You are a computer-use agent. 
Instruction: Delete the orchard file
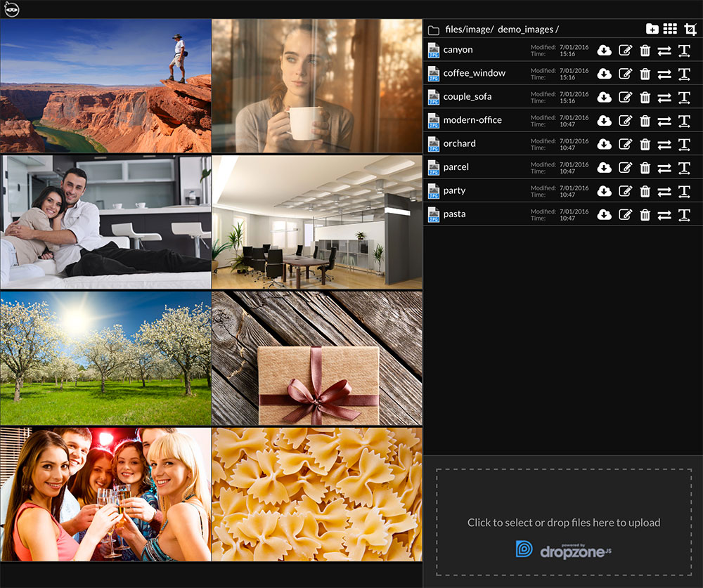click(645, 144)
